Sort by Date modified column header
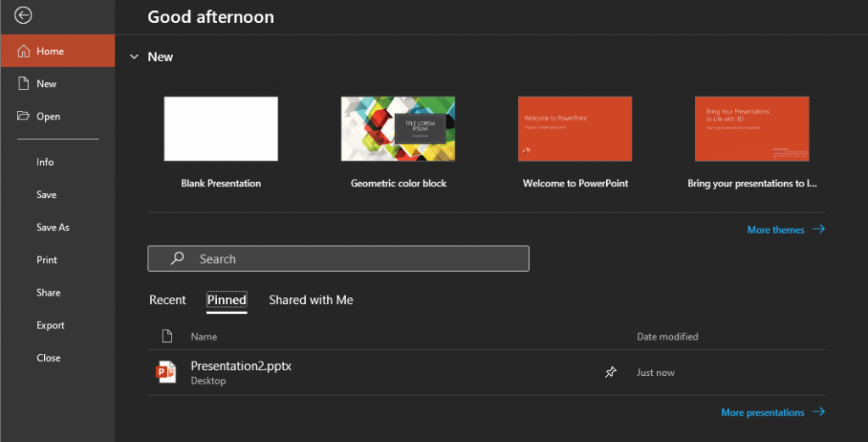The image size is (868, 442). (667, 336)
